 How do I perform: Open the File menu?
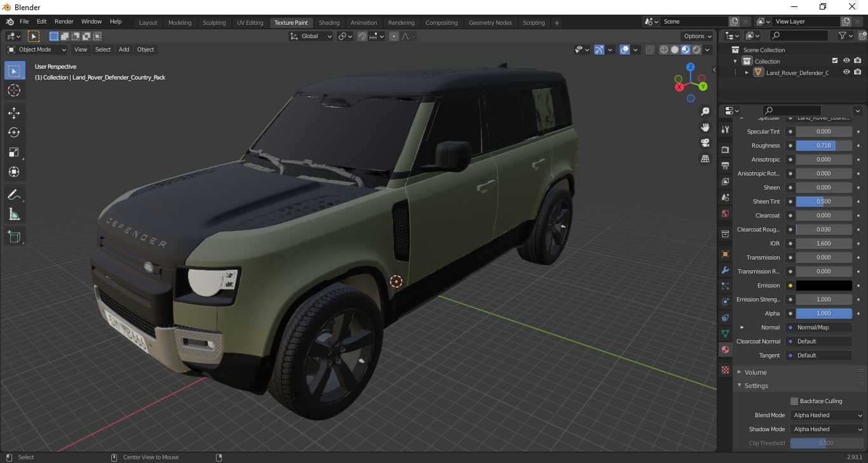coord(24,22)
